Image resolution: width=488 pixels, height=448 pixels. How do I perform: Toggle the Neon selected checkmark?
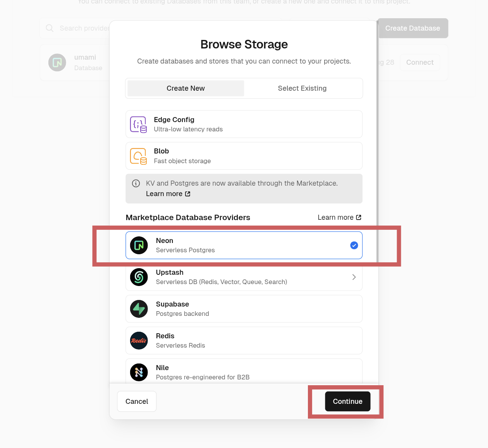(x=354, y=245)
